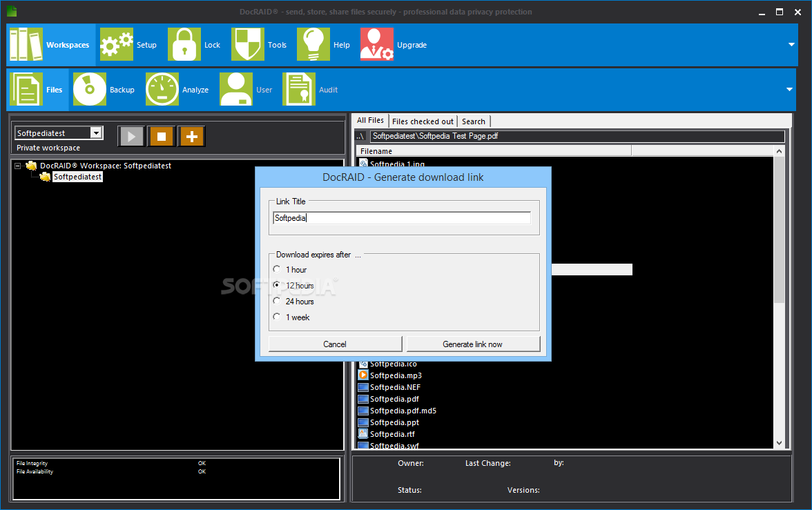Open the Tools shield icon
The width and height of the screenshot is (812, 510).
pyautogui.click(x=247, y=45)
